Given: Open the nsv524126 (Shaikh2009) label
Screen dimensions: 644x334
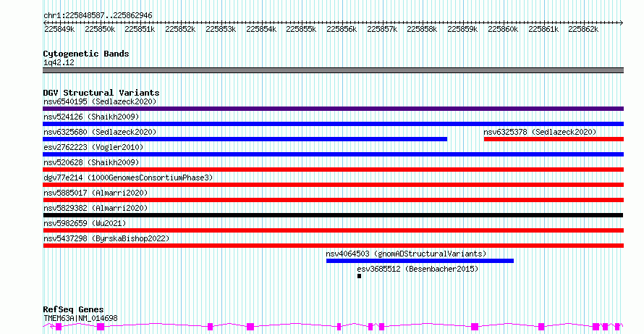Looking at the screenshot, I should [91, 117].
